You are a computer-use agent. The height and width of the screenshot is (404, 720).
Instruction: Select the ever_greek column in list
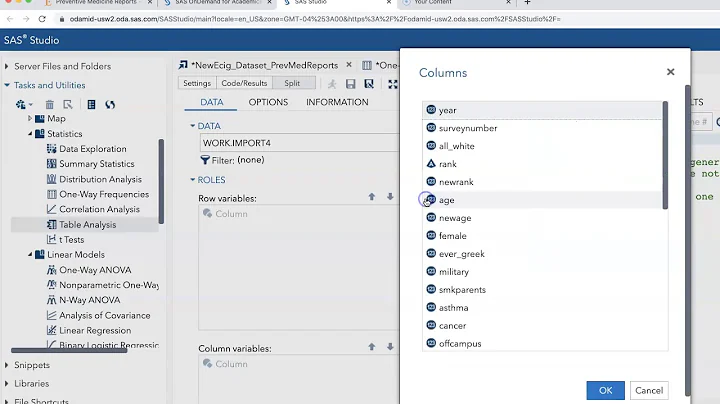tap(542, 253)
